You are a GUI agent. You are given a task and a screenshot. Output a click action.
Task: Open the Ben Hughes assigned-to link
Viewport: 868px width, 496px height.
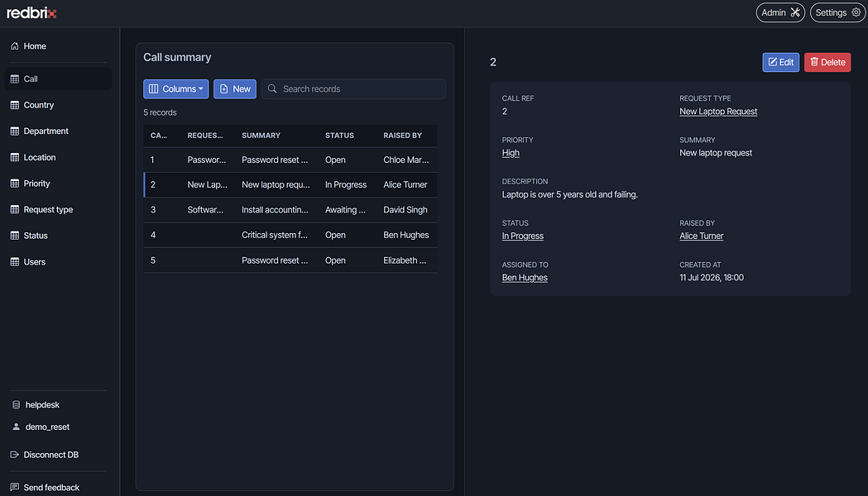[525, 278]
